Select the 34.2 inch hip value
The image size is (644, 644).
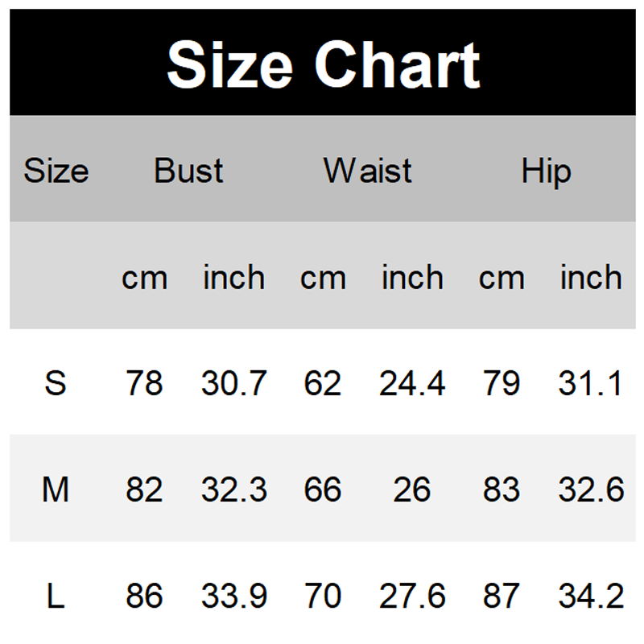pyautogui.click(x=591, y=597)
